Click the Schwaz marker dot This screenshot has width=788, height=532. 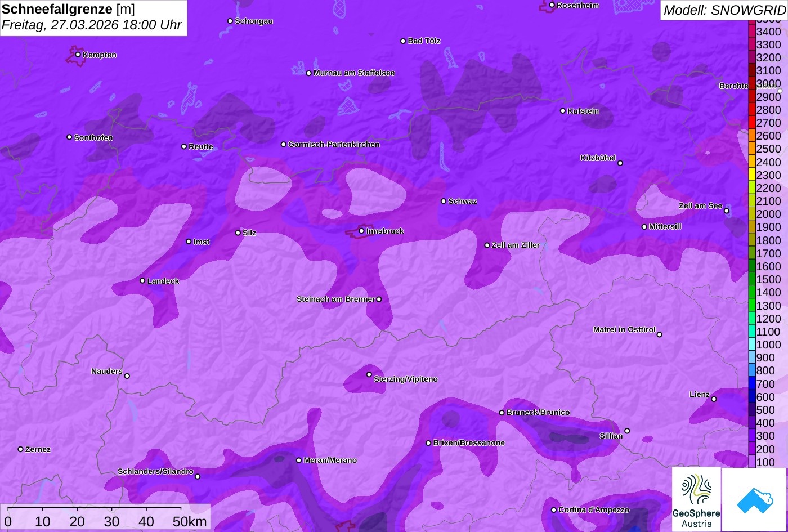(444, 201)
